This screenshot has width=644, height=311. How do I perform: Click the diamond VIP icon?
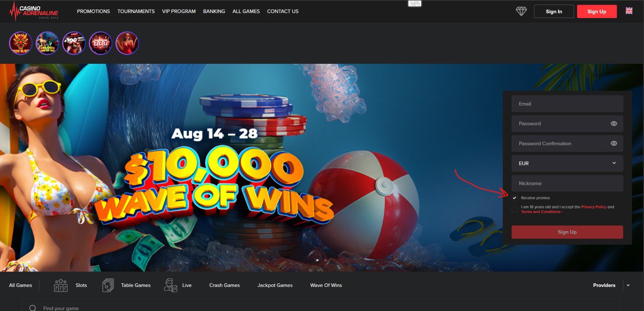click(521, 11)
